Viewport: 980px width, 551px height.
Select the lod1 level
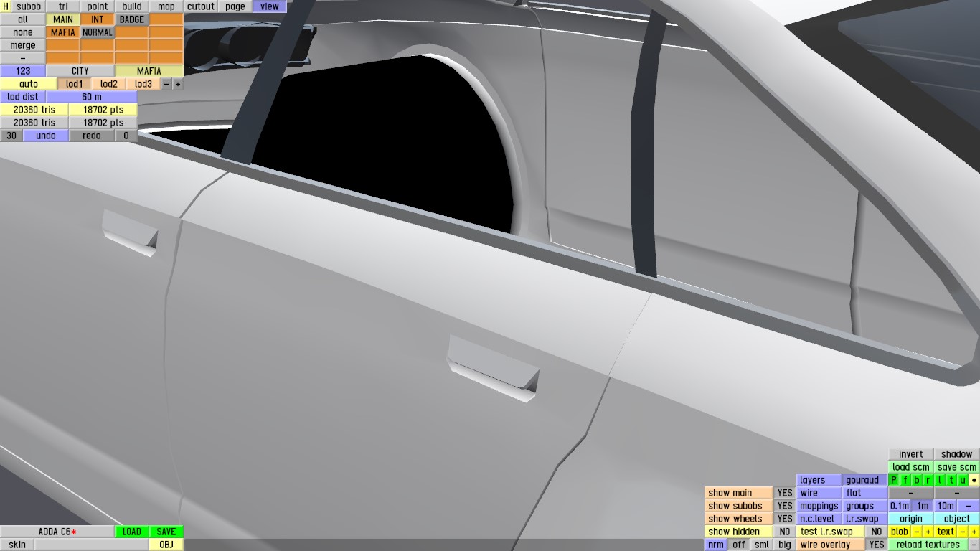pos(75,84)
